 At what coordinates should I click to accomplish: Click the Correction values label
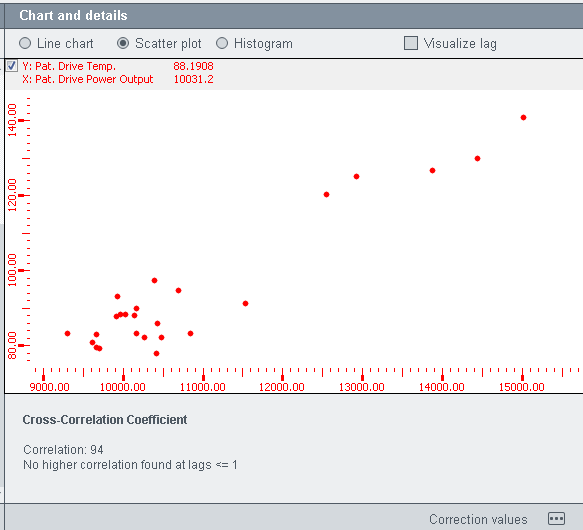[478, 519]
